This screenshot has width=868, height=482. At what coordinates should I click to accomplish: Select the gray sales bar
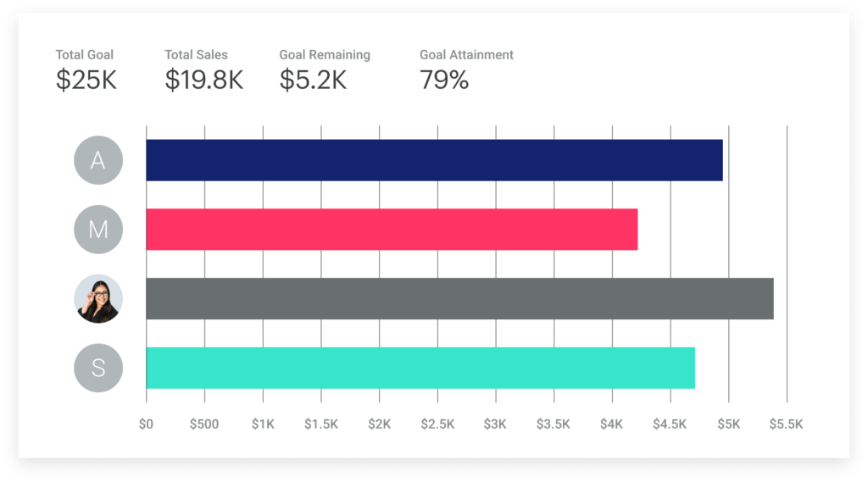459,299
